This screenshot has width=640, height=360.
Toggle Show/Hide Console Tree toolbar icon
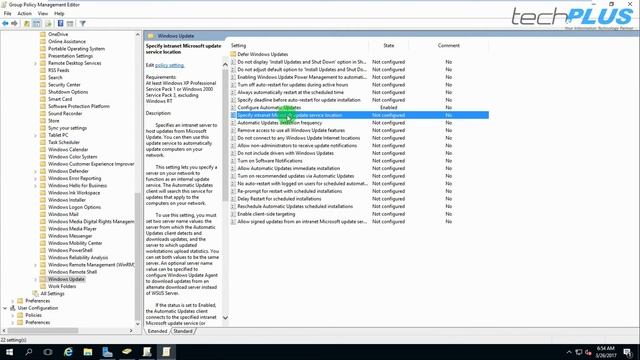point(36,24)
